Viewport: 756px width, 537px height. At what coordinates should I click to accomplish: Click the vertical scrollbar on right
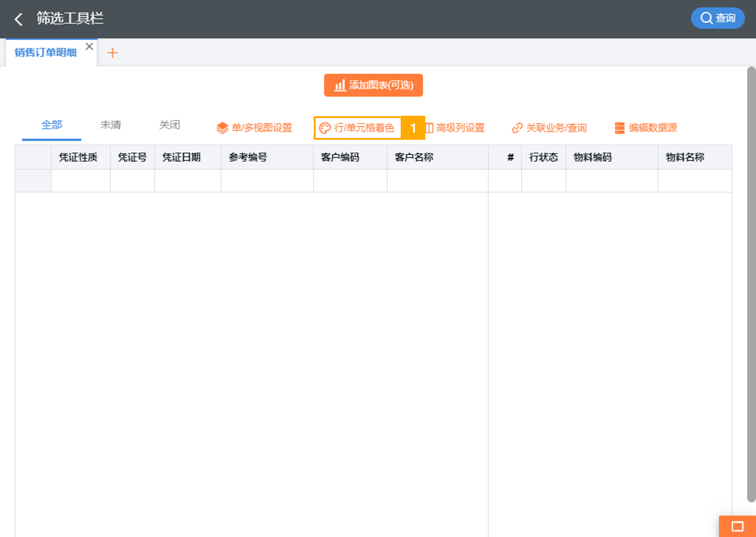coord(751,284)
